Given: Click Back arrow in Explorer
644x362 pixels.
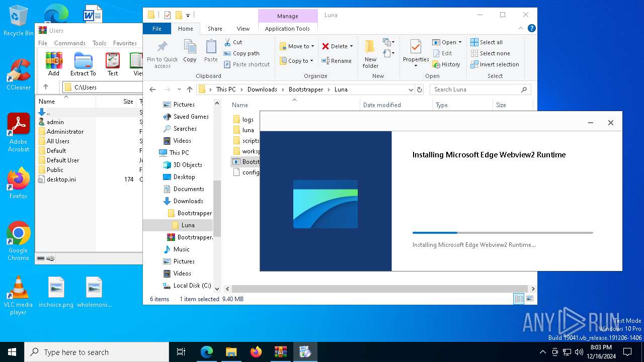Looking at the screenshot, I should 152,89.
